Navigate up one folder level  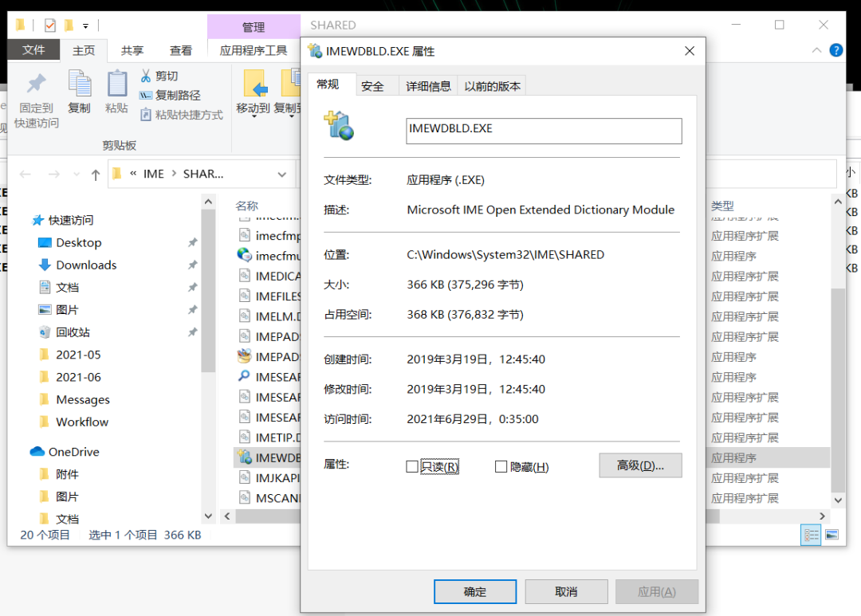click(x=96, y=175)
